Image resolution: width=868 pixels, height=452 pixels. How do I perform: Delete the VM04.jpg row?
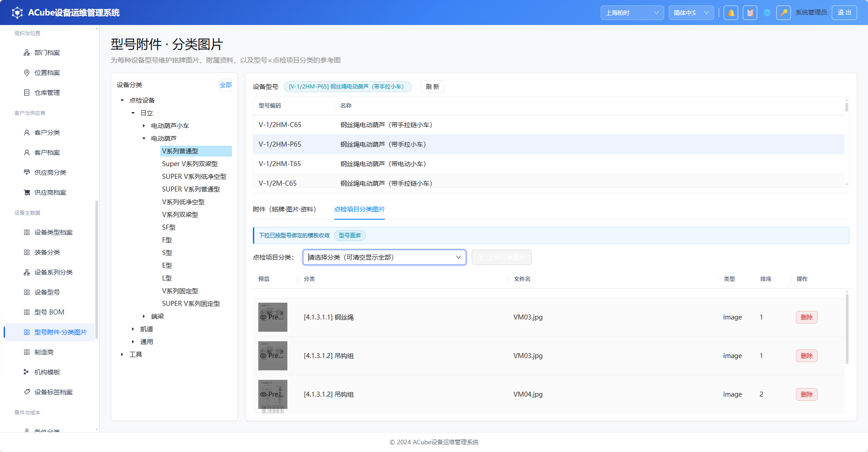click(x=807, y=394)
